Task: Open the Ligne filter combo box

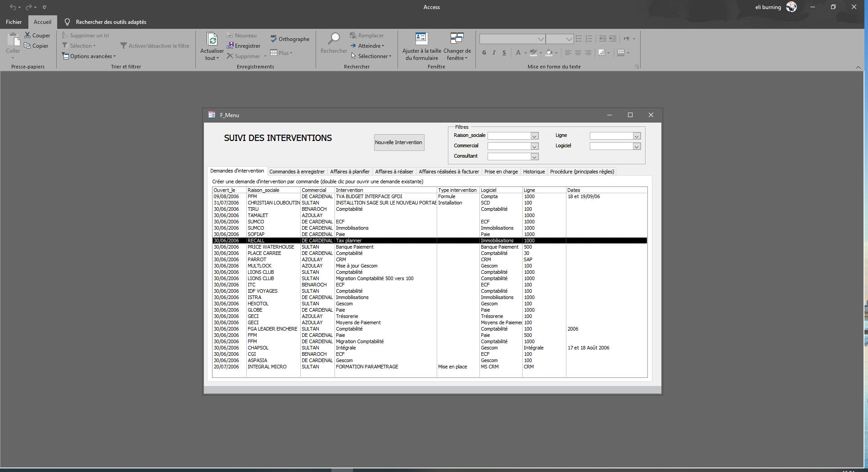Action: click(637, 136)
